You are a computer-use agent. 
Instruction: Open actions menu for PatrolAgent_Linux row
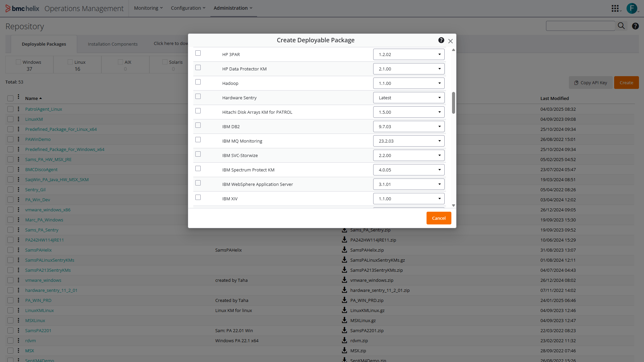coord(18,109)
